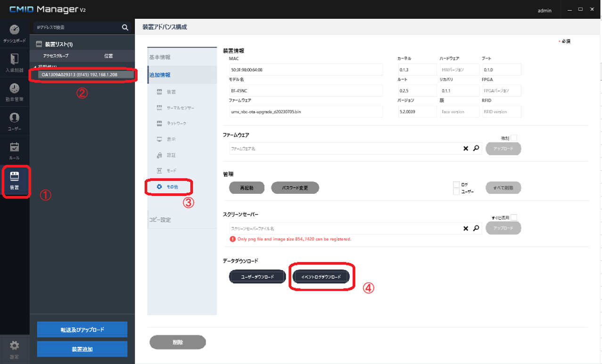Clear the screensaver file name field
This screenshot has height=364, width=602.
[466, 228]
